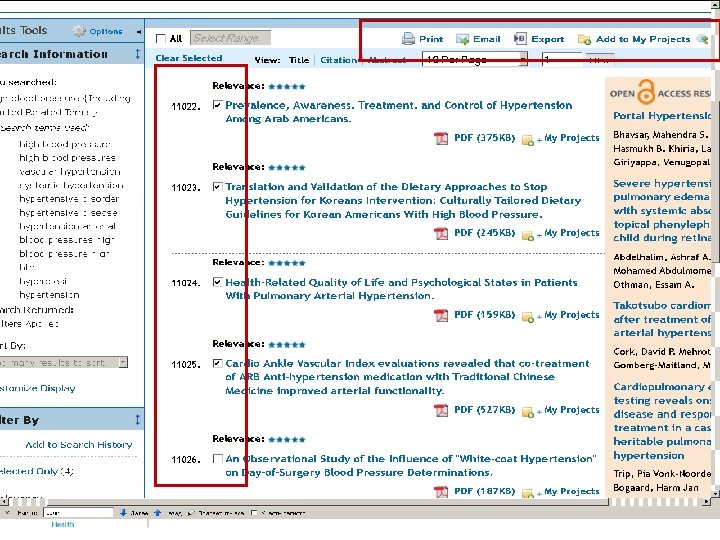This screenshot has height=540, width=720.
Task: Click the Open Access padlock logo
Action: pyautogui.click(x=646, y=92)
